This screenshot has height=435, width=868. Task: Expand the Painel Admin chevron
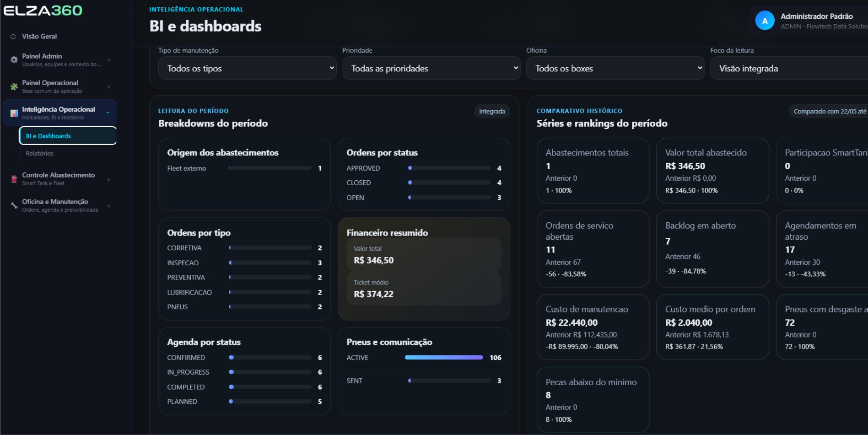pos(108,60)
